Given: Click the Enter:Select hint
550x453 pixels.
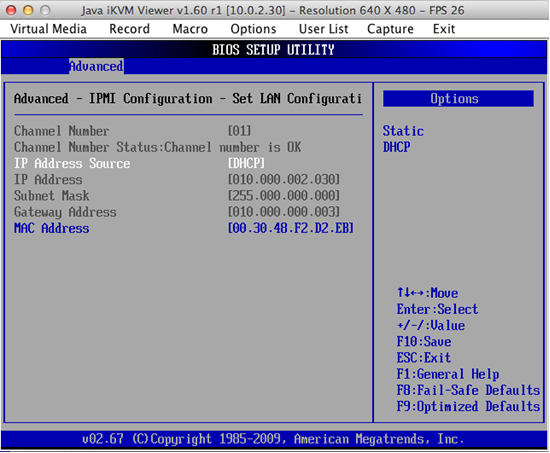Looking at the screenshot, I should (x=437, y=309).
